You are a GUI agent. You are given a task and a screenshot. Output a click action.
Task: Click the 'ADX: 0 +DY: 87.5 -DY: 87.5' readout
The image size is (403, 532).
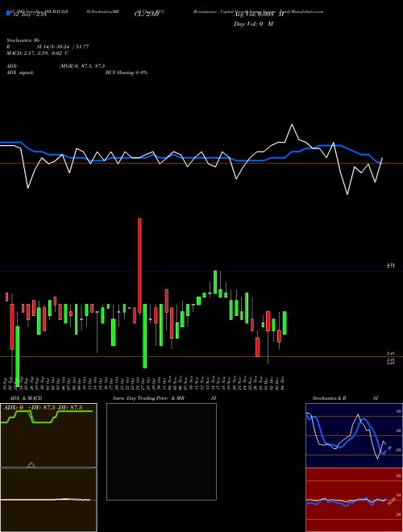pyautogui.click(x=43, y=408)
